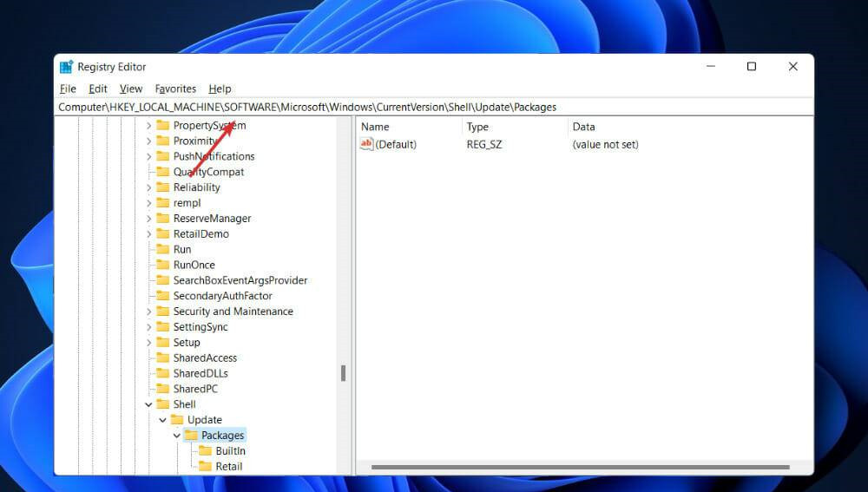
Task: Open the View menu
Action: coord(131,89)
